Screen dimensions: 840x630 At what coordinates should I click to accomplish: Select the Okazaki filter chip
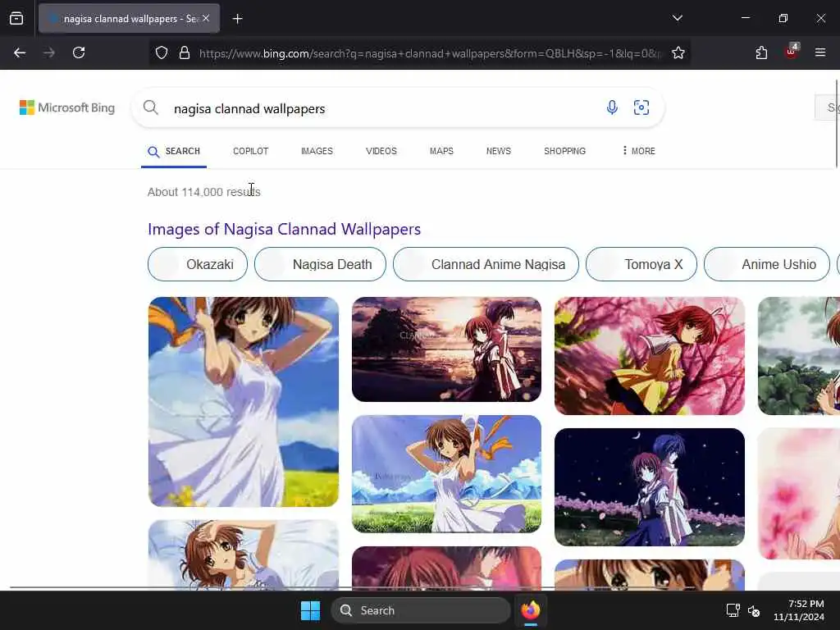[197, 264]
